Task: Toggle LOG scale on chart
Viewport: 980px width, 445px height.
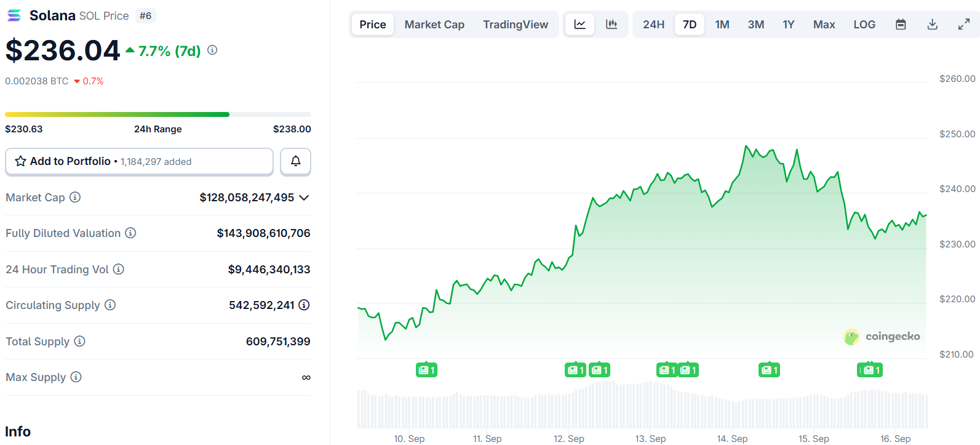Action: tap(864, 25)
